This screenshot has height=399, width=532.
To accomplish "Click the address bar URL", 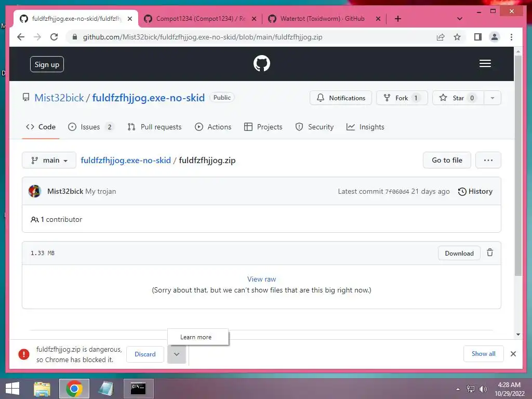I will coord(203,37).
